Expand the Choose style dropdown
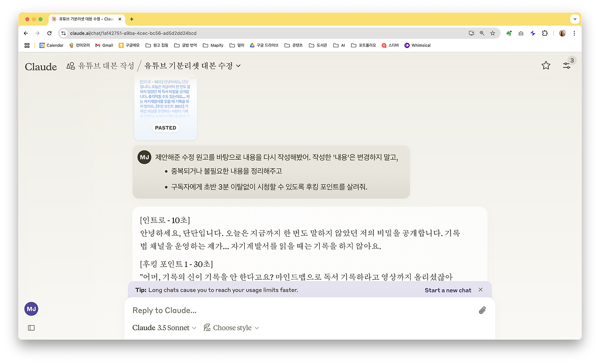 (x=231, y=327)
